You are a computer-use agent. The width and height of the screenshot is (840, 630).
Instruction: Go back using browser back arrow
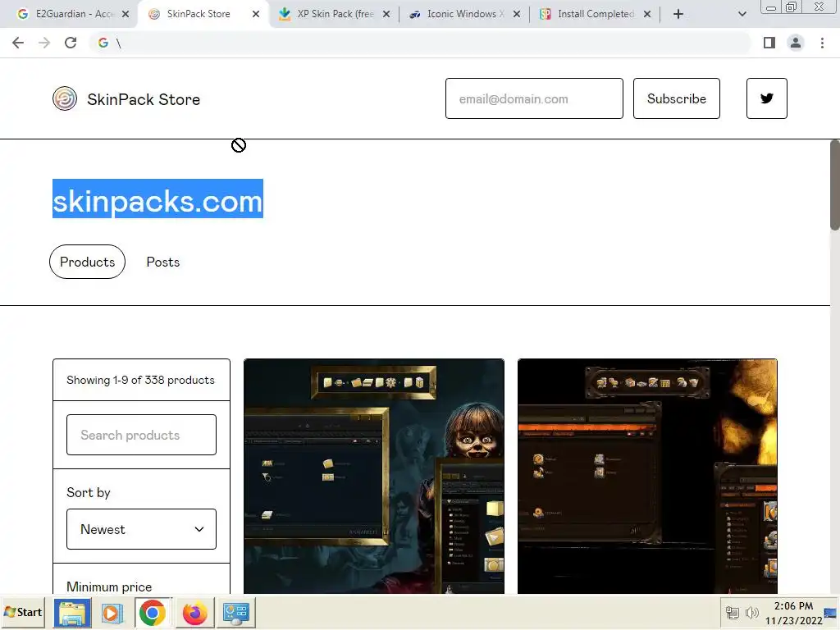pos(18,43)
